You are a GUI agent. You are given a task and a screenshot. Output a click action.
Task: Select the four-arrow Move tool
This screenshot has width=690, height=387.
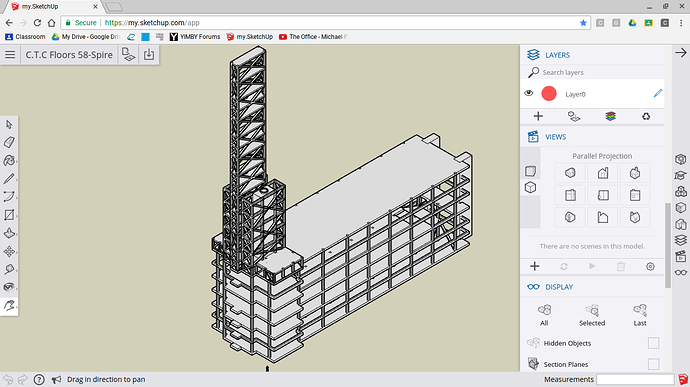tap(9, 251)
